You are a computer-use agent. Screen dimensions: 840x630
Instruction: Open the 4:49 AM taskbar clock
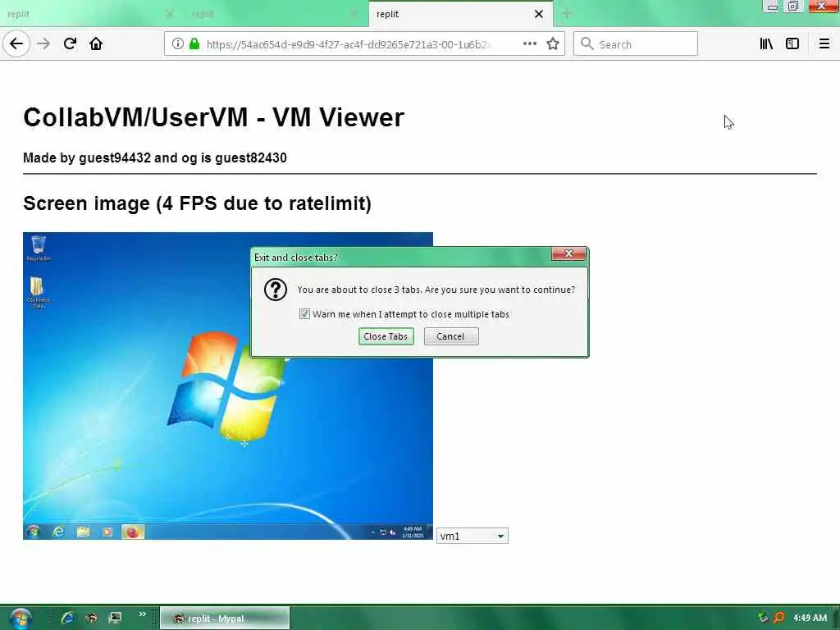click(x=810, y=618)
